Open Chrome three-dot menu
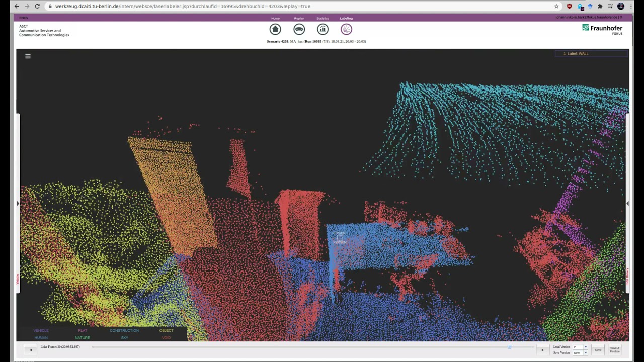The height and width of the screenshot is (362, 644). tap(631, 6)
